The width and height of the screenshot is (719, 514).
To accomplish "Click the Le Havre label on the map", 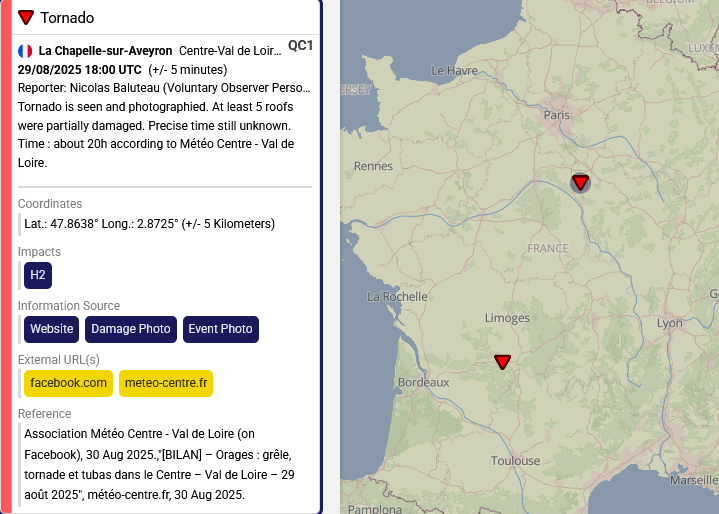I will pos(454,71).
